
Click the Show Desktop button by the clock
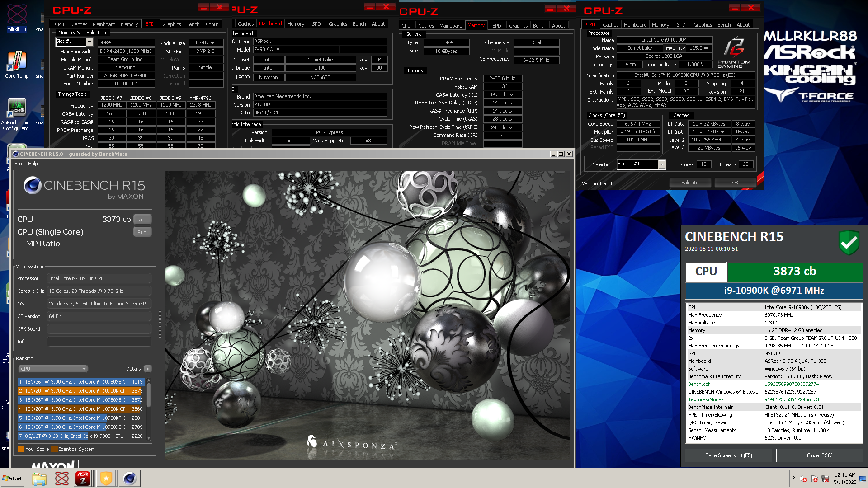(x=863, y=479)
